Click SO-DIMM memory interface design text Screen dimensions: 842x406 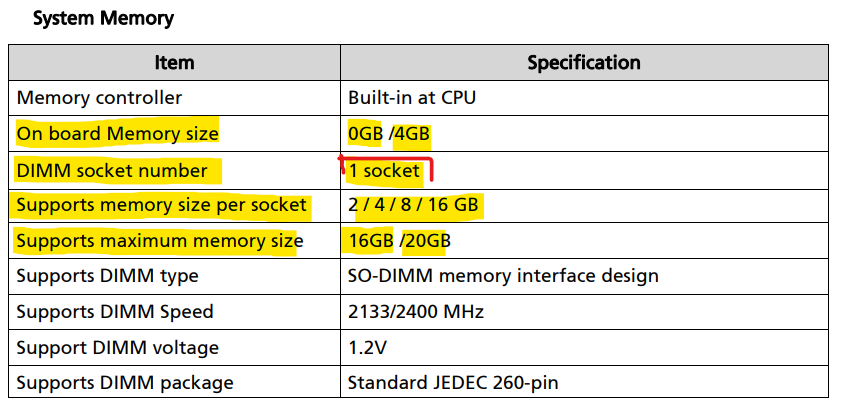[x=503, y=276]
